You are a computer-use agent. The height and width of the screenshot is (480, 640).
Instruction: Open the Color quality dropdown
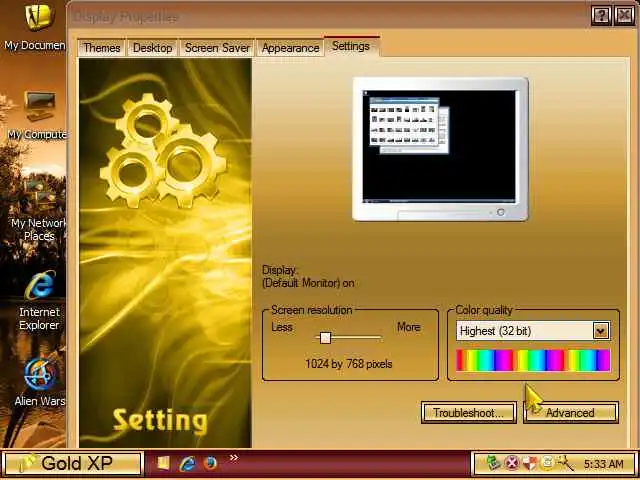tap(533, 331)
